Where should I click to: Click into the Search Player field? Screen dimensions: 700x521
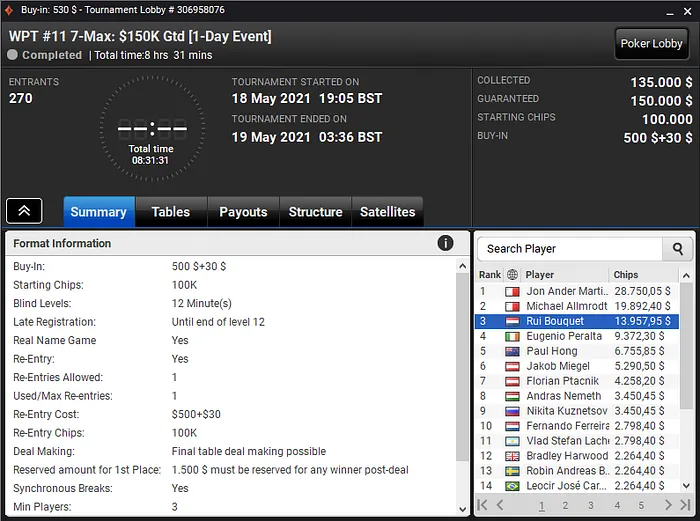coord(570,249)
